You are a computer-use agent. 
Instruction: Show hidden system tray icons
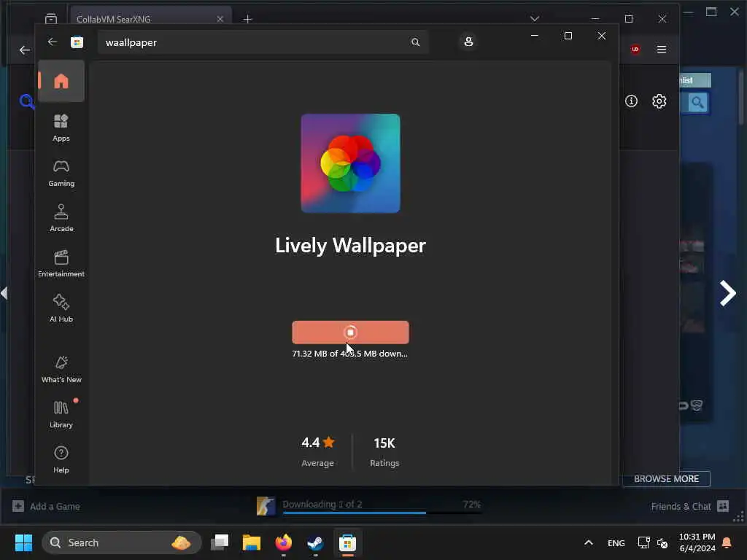coord(589,542)
